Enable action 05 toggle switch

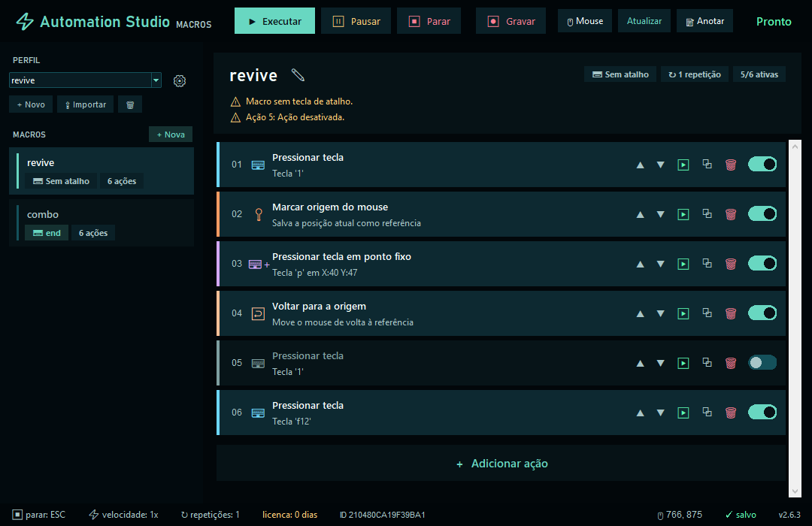(762, 363)
